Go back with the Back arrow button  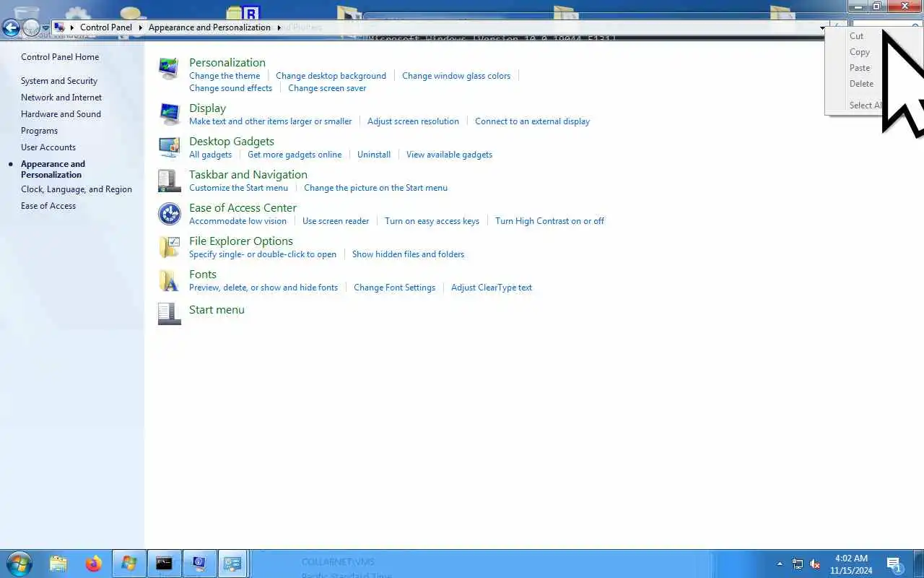click(x=11, y=28)
